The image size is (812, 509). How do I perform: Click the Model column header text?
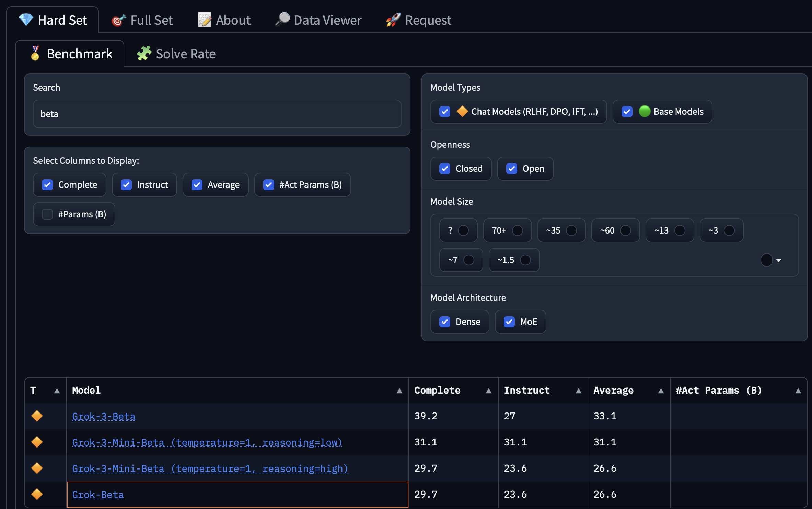[86, 391]
